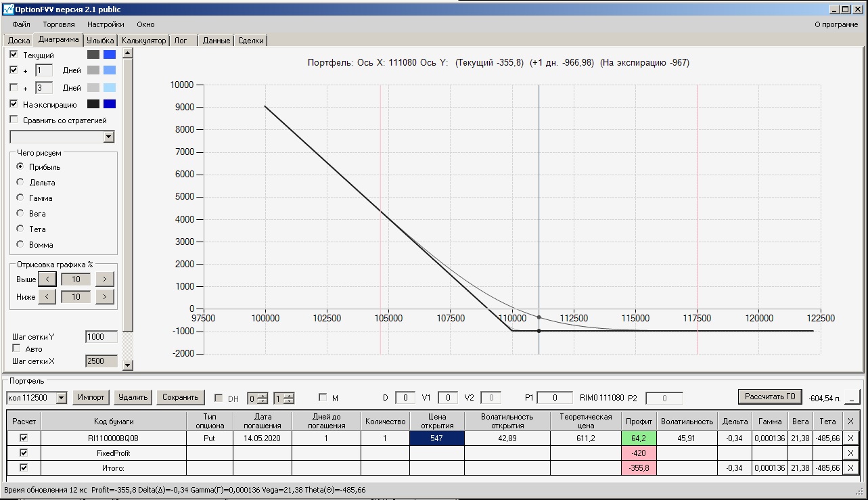
Task: Go to the Данные tab
Action: (x=216, y=41)
